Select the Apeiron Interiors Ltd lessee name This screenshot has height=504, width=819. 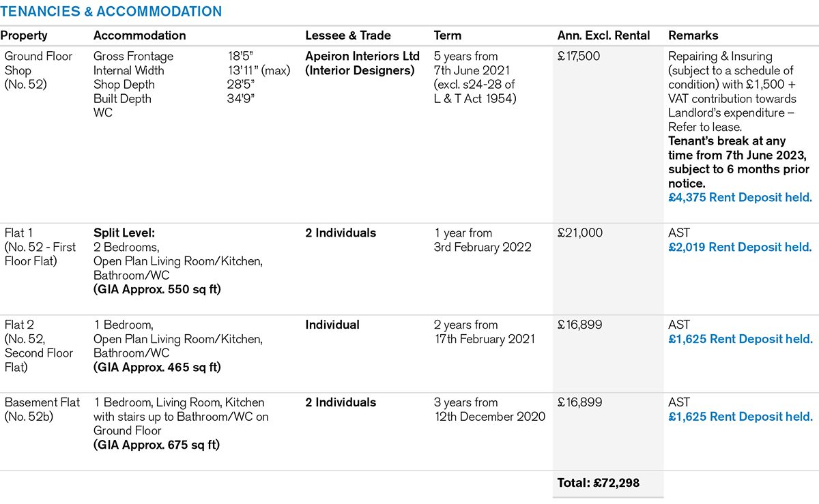[362, 56]
